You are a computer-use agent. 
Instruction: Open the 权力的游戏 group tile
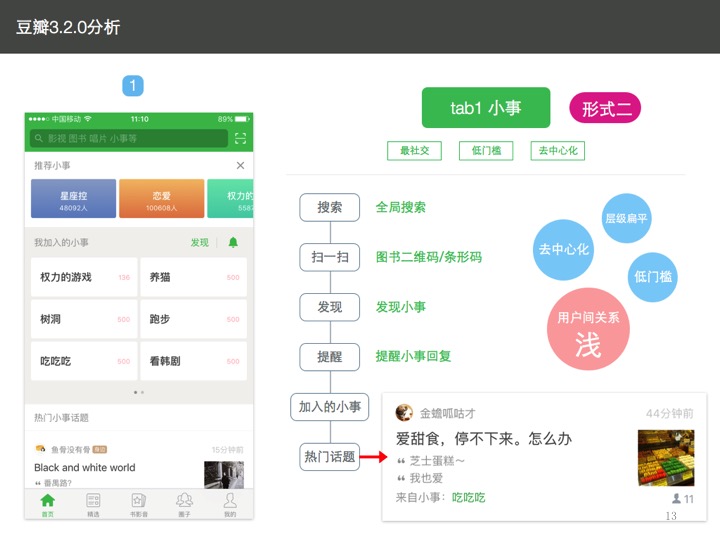[x=84, y=277]
